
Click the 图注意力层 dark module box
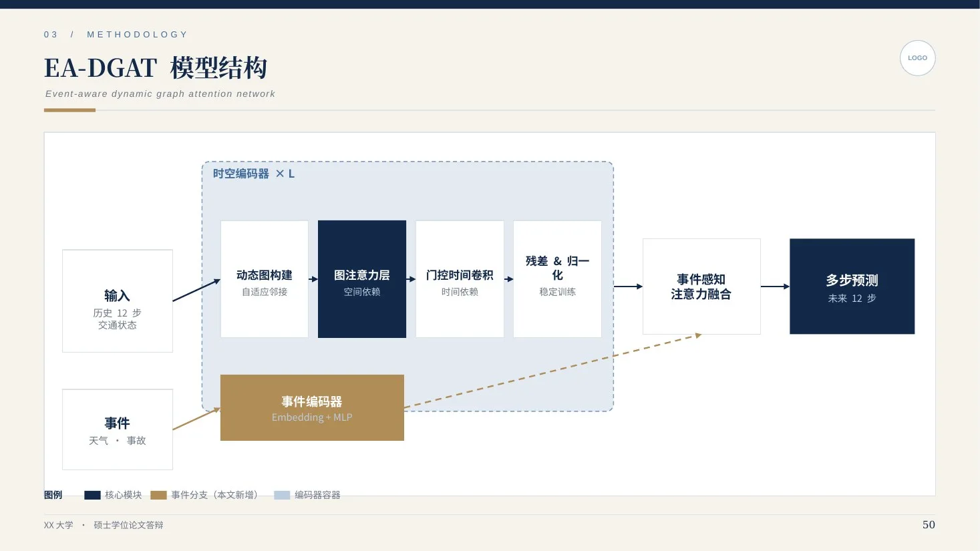[x=362, y=279]
